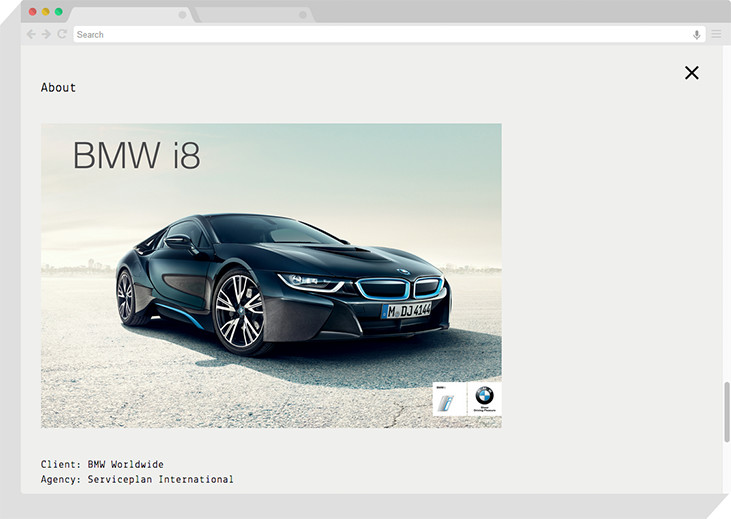
Task: Open the browser hamburger menu
Action: 717,35
